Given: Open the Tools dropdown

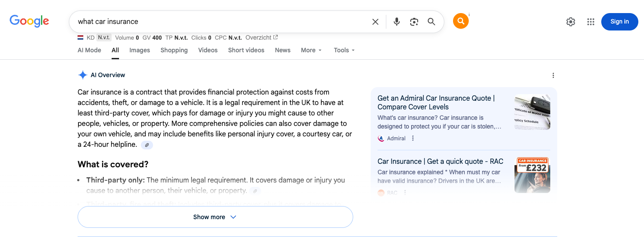Looking at the screenshot, I should coord(344,50).
